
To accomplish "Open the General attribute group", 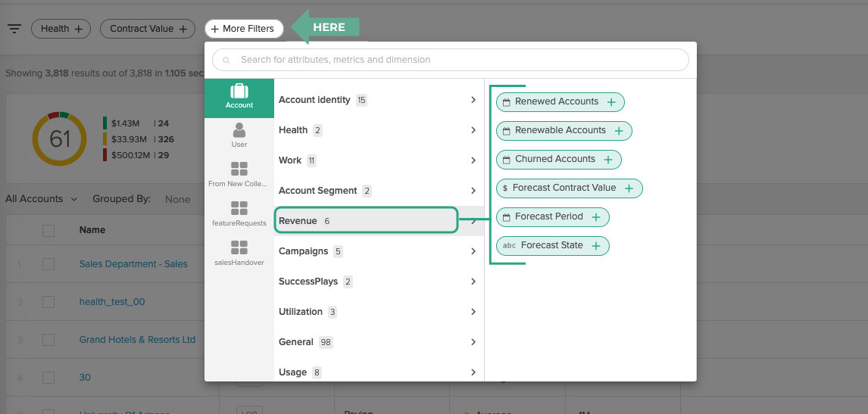I will pos(379,342).
